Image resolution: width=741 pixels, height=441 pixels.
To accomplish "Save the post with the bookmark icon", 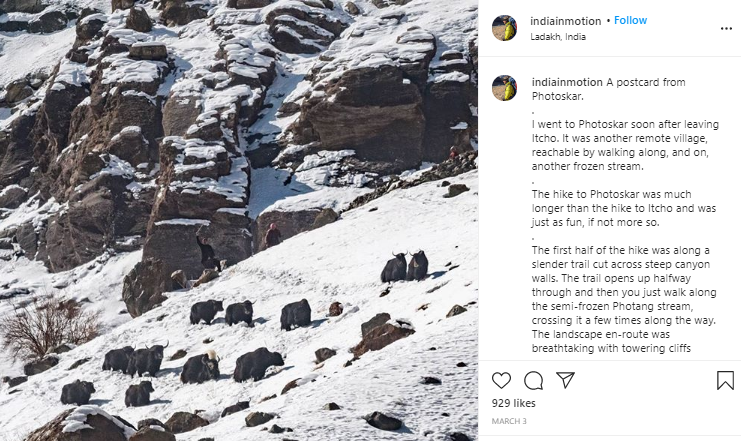I will pyautogui.click(x=725, y=380).
